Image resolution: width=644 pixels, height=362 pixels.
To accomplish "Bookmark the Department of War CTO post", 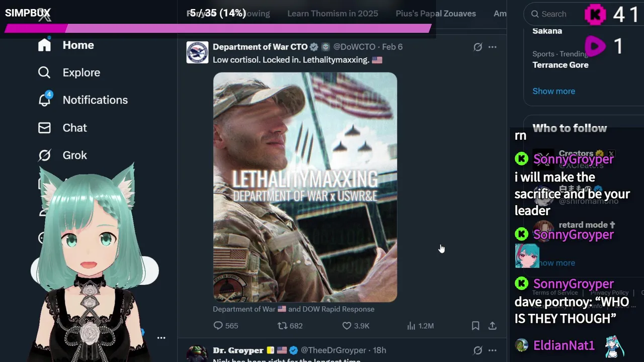I will point(475,326).
